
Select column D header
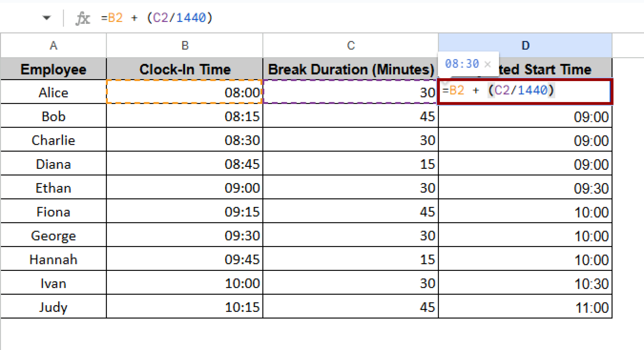(x=525, y=45)
